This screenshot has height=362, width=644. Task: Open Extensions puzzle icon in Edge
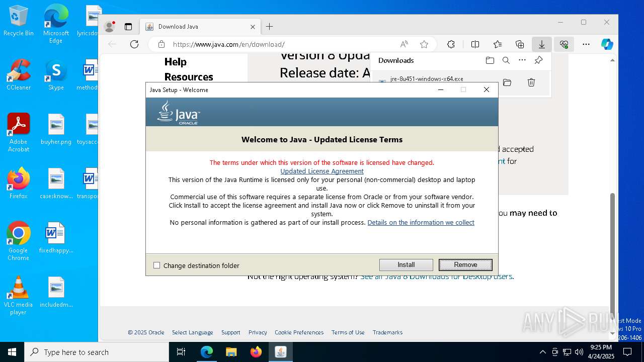pos(451,44)
